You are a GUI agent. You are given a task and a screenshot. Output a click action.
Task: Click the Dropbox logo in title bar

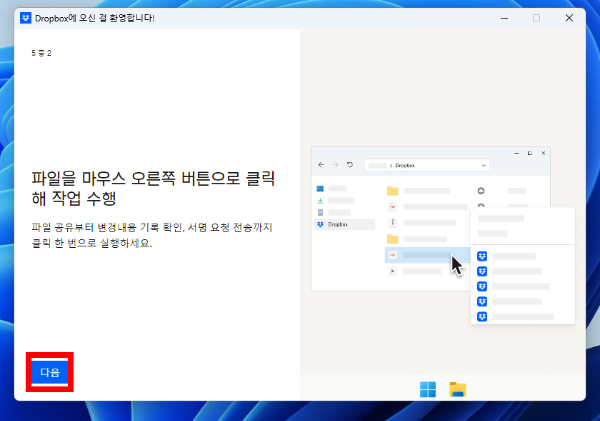[26, 18]
